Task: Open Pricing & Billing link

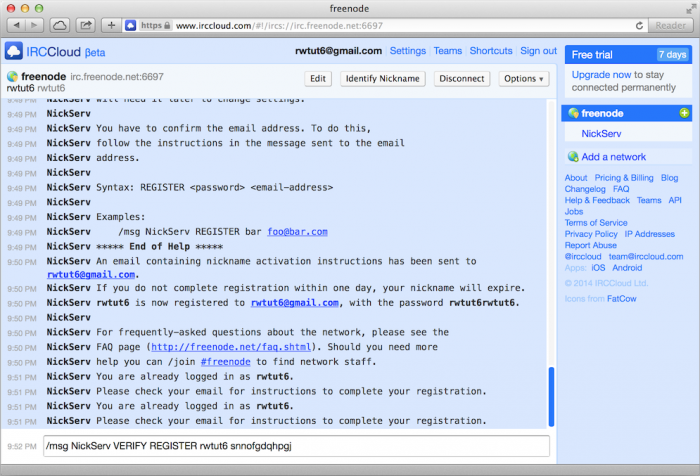Action: coord(624,178)
